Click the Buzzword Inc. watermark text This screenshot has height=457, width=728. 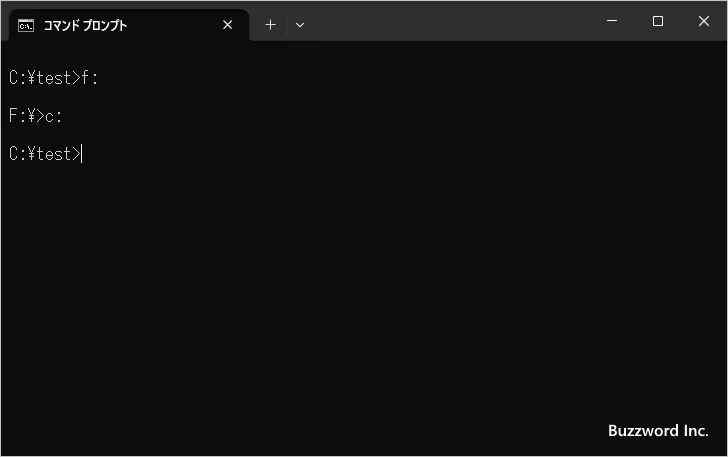pos(657,430)
